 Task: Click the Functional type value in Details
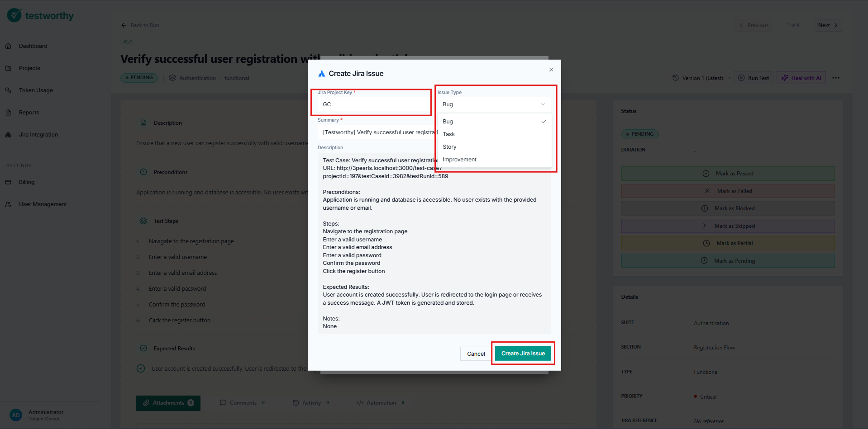(x=706, y=372)
